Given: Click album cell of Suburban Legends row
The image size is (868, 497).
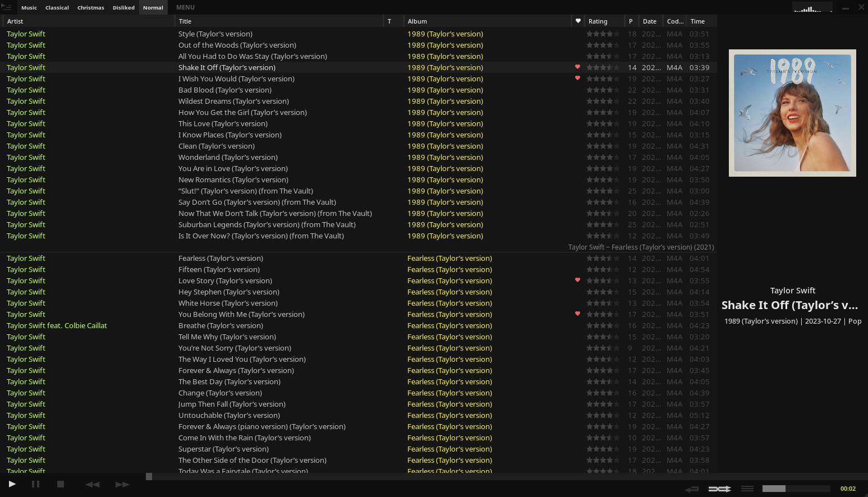Looking at the screenshot, I should point(445,224).
